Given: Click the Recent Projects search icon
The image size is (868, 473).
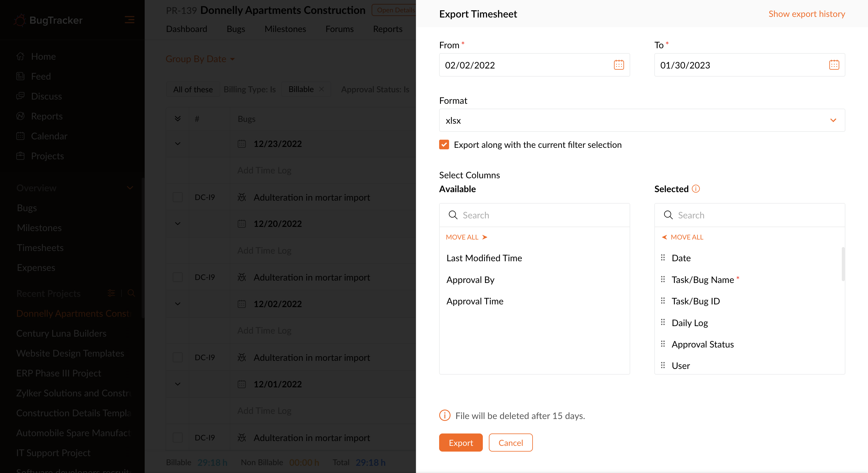Looking at the screenshot, I should [131, 293].
